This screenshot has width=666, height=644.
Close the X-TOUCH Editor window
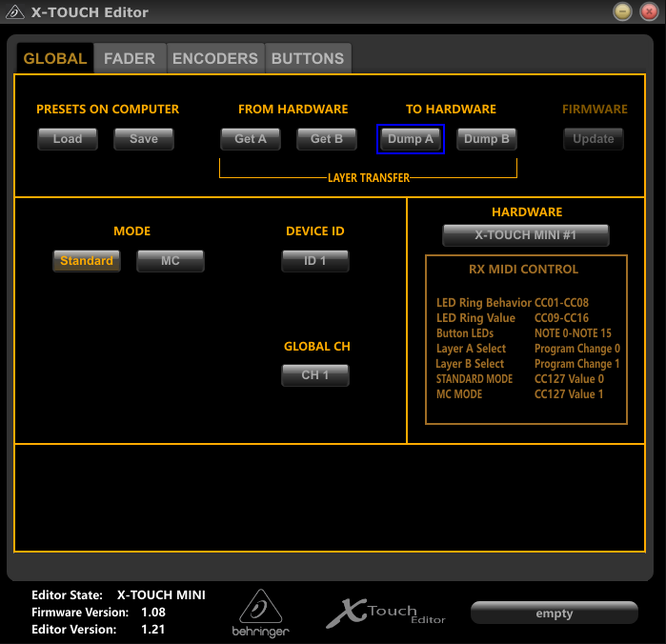click(649, 11)
